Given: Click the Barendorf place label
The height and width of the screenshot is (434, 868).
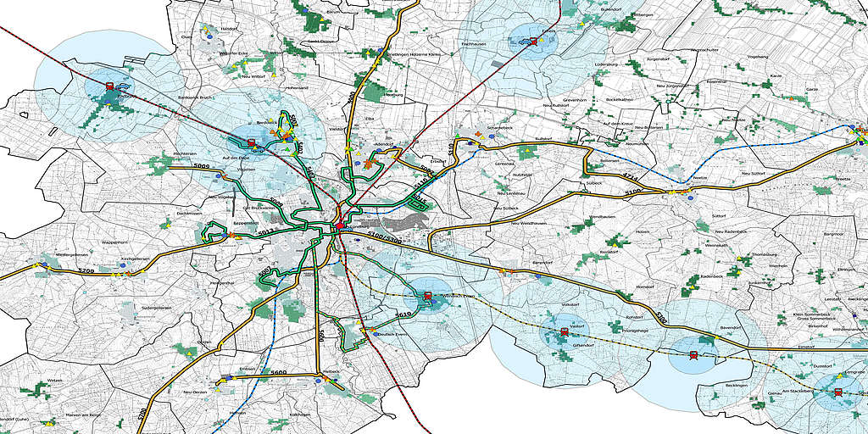Looking at the screenshot, I should tap(543, 261).
